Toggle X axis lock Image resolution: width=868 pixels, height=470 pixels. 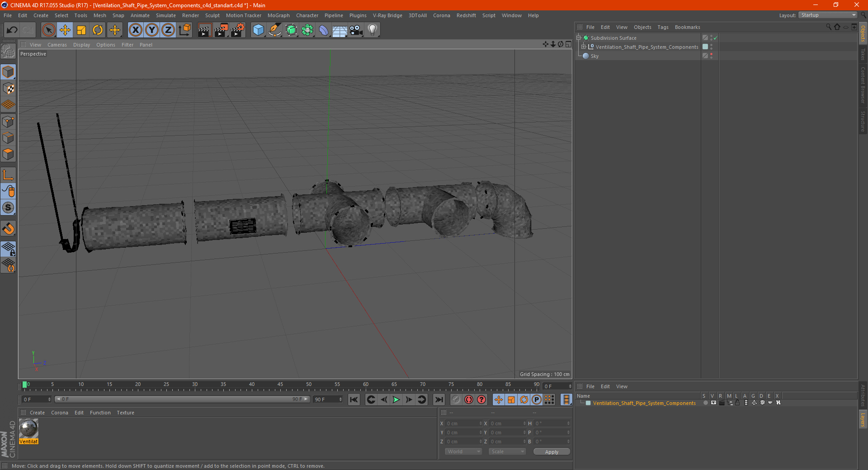(135, 30)
